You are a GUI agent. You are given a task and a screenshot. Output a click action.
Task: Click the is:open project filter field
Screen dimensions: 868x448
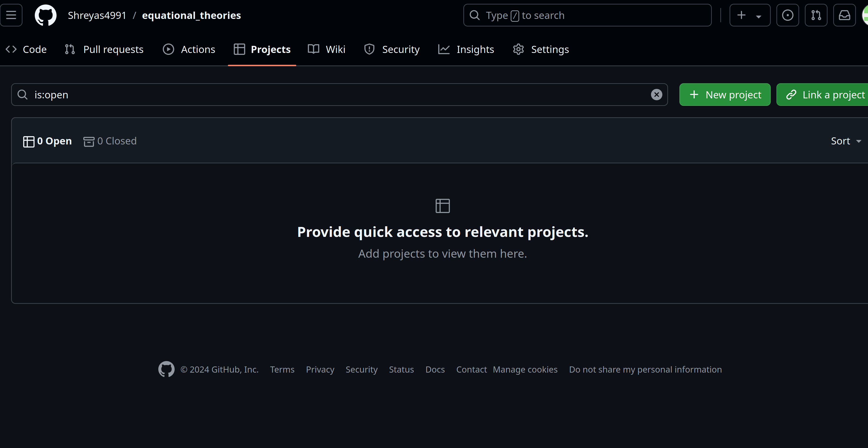point(339,95)
